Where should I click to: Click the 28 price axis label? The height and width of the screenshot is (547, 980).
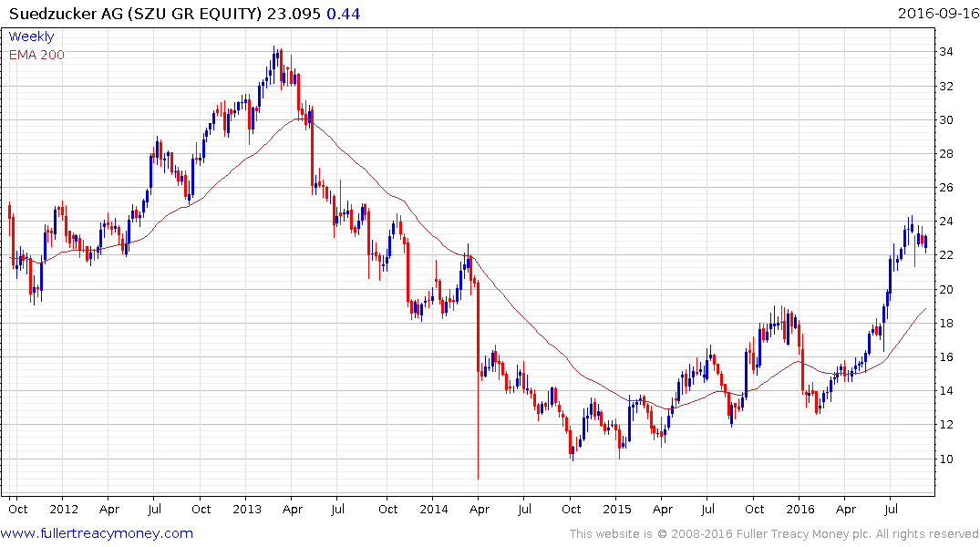pos(945,154)
